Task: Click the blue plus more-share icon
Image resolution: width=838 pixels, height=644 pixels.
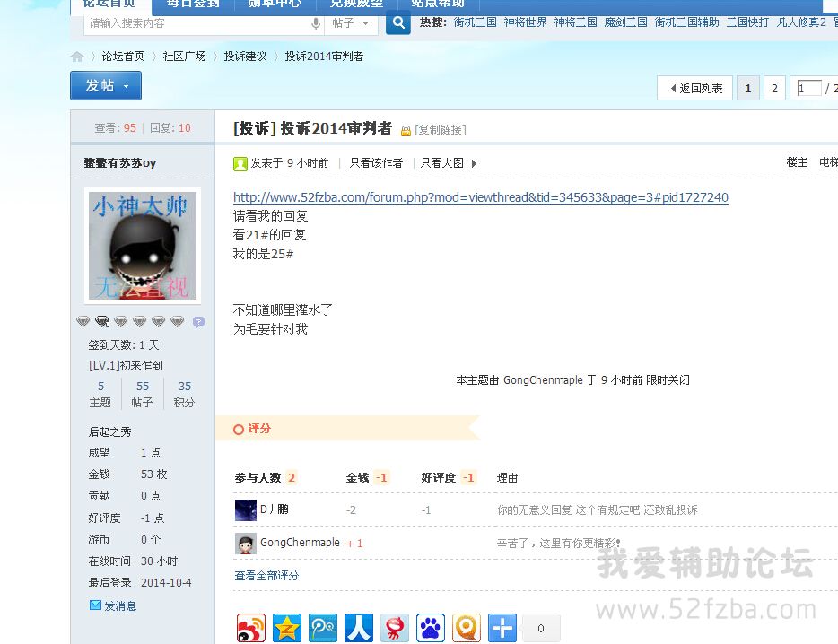Action: pos(502,628)
